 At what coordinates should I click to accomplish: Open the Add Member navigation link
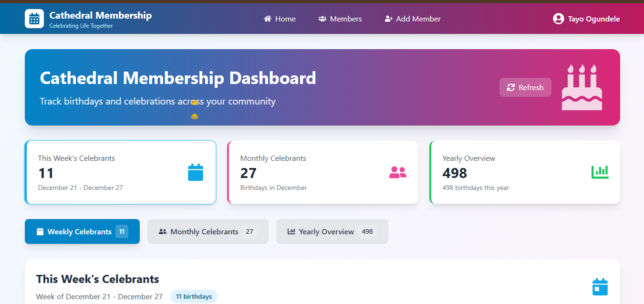pyautogui.click(x=413, y=19)
